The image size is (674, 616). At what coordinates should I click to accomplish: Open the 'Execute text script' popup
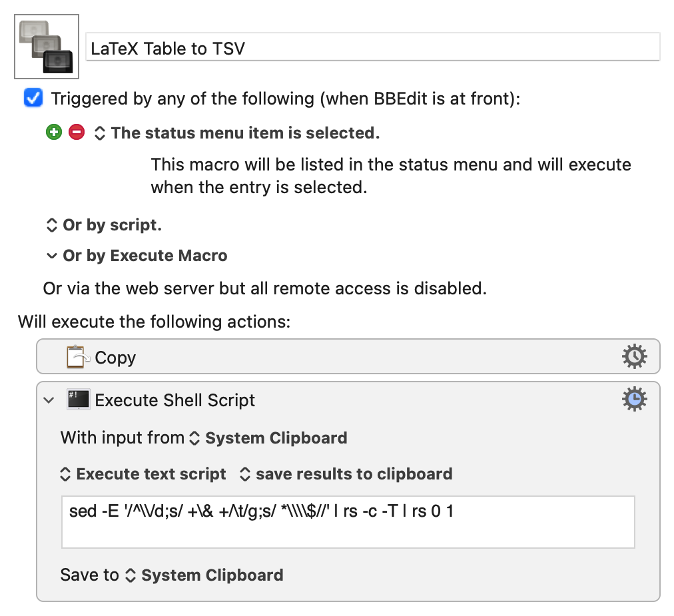[x=144, y=474]
